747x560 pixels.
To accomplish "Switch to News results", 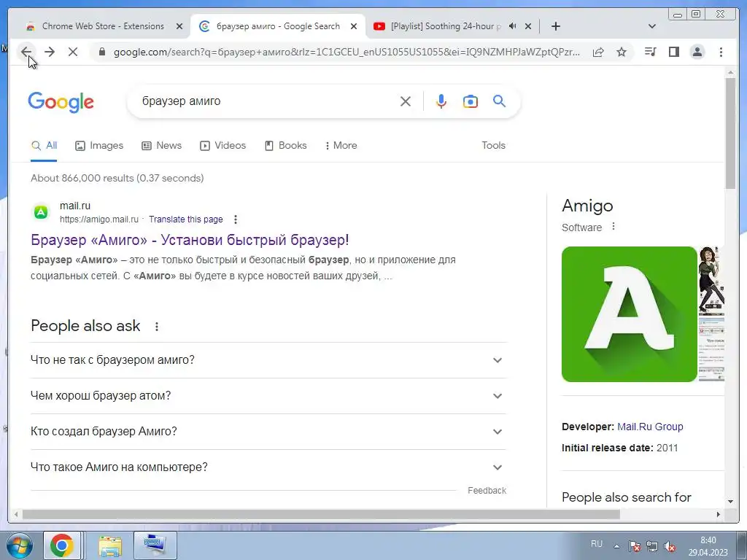I will (x=162, y=146).
